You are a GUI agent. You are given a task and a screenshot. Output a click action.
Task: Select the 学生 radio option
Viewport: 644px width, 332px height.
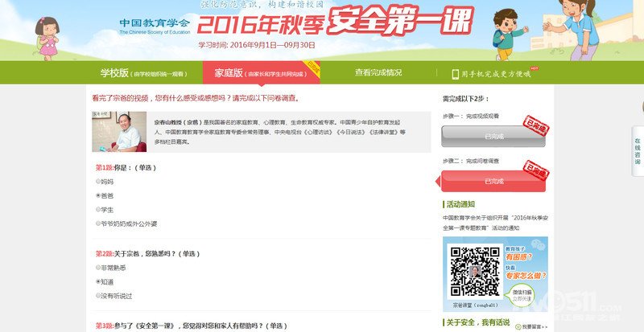point(98,209)
